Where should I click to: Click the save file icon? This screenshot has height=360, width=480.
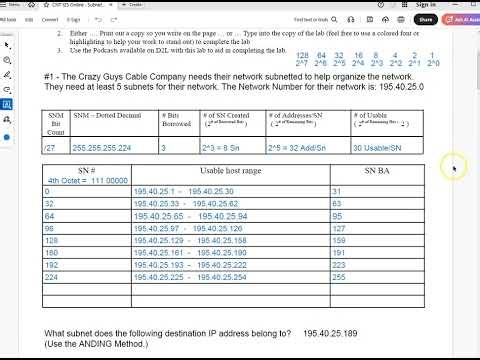coord(370,20)
